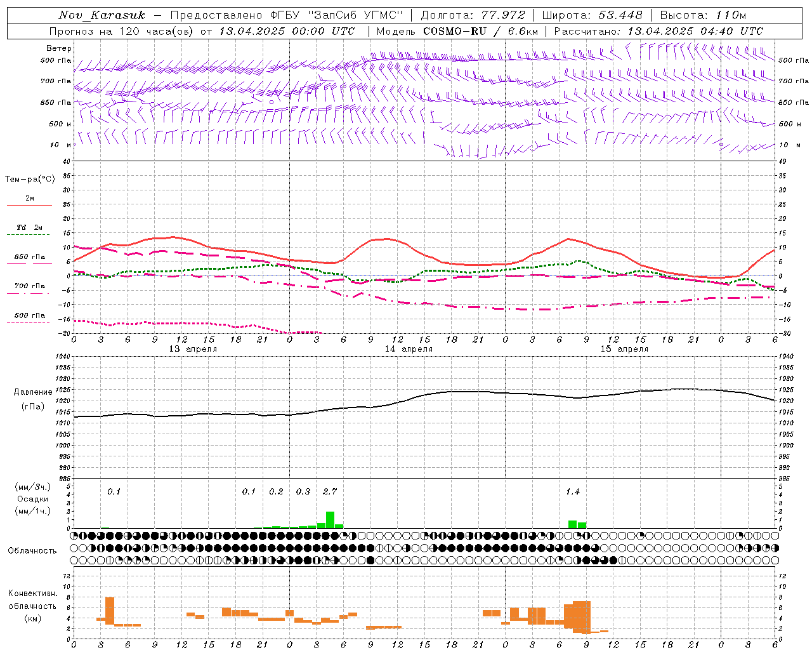
Task: Click the Прогноз на 120 часа(ов) text
Action: 122,31
